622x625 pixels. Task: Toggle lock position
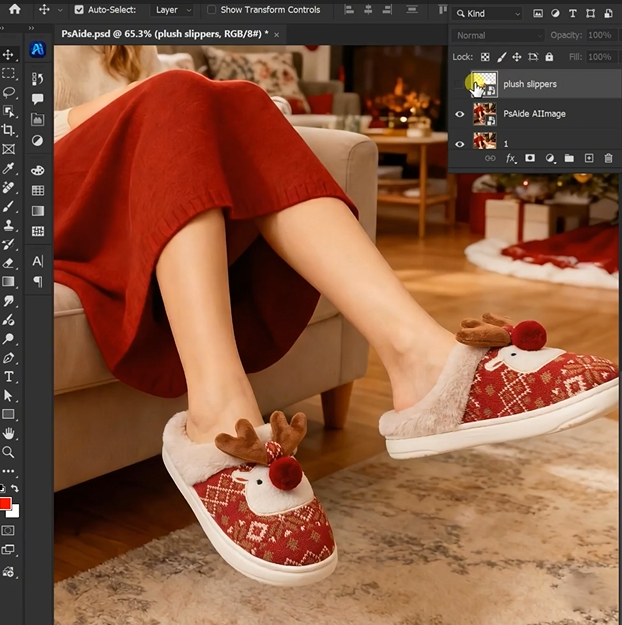[x=517, y=57]
